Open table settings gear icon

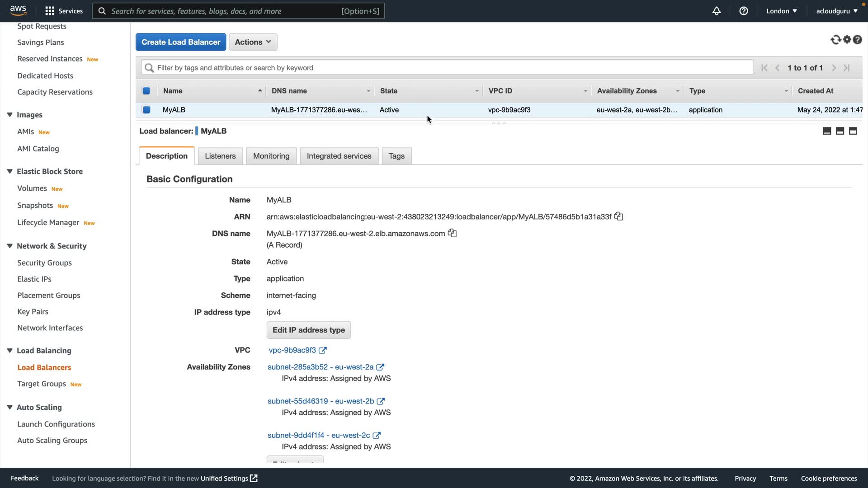pos(847,40)
